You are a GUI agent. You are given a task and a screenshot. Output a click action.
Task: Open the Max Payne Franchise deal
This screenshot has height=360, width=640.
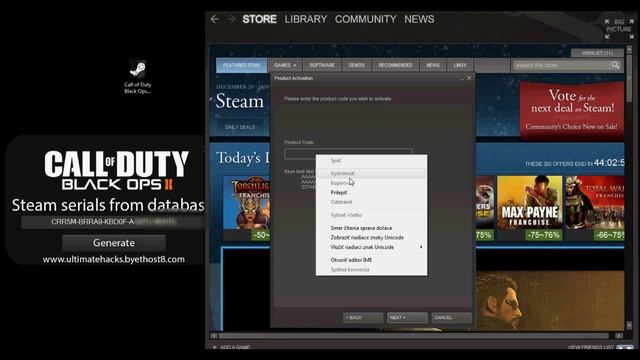[x=529, y=208]
